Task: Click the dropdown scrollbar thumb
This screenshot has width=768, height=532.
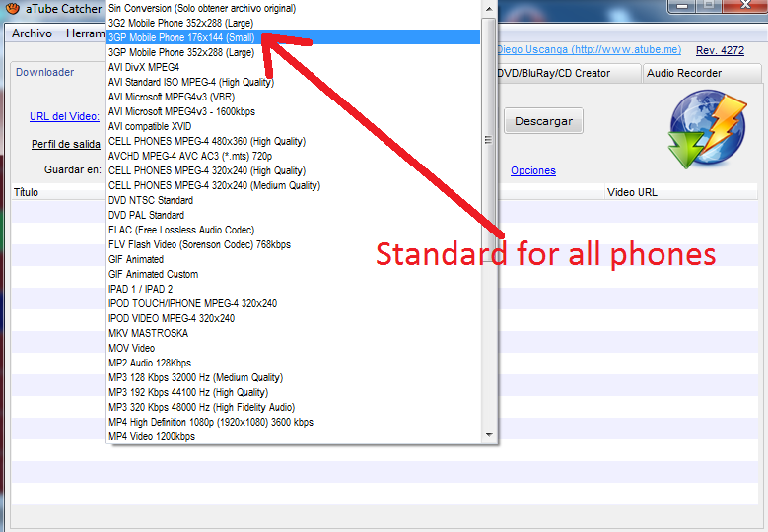Action: point(488,140)
